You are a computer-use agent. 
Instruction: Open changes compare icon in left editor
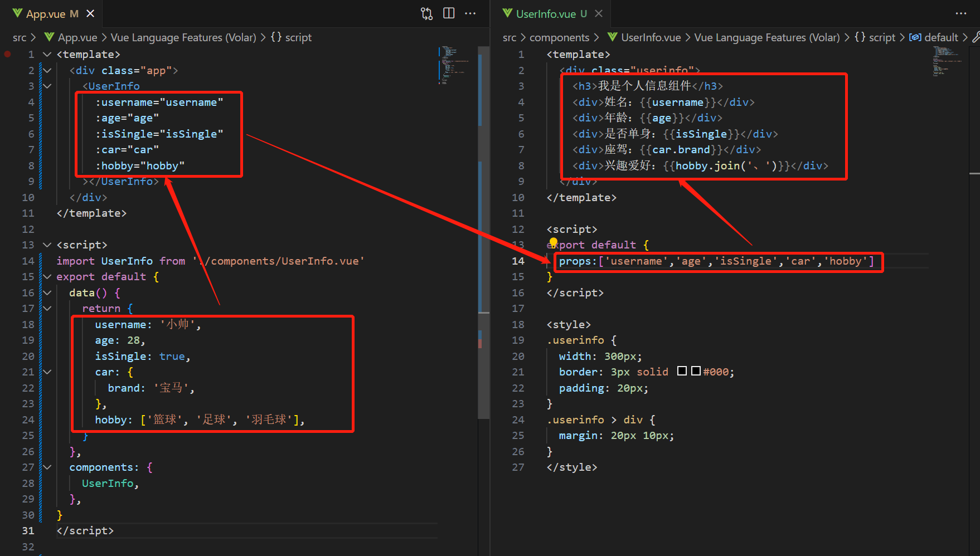[x=426, y=13]
